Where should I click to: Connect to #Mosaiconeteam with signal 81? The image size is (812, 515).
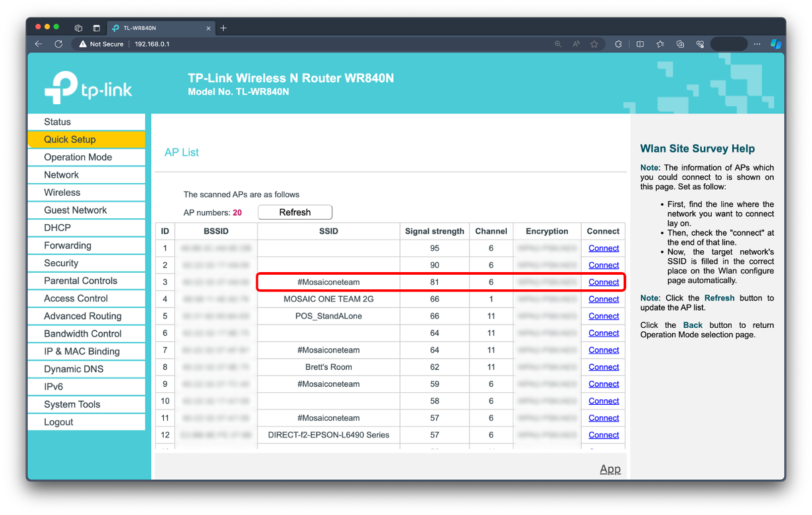click(603, 282)
